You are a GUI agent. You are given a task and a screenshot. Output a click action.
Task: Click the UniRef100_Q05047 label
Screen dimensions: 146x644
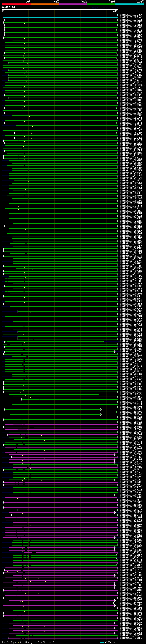(131, 60)
